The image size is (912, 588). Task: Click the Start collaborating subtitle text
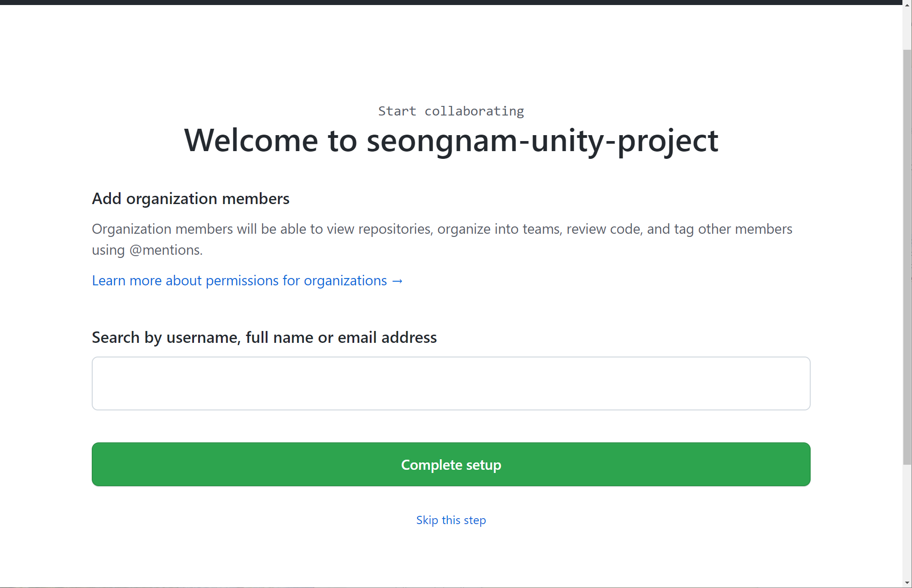tap(451, 111)
